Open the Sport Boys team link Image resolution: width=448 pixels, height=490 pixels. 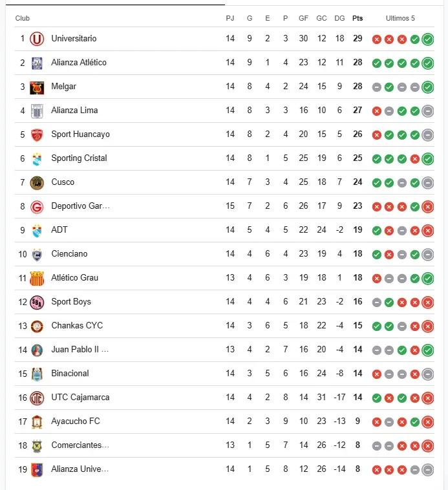tap(71, 302)
